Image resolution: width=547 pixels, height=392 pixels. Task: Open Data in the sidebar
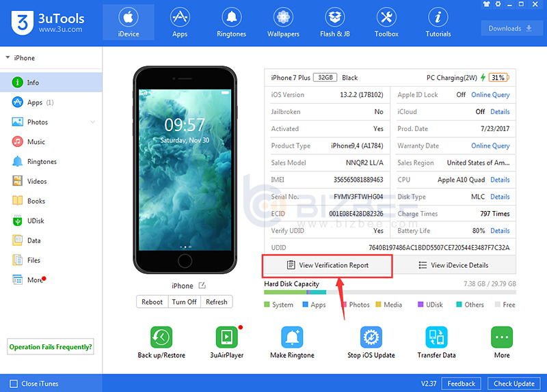pyautogui.click(x=51, y=240)
